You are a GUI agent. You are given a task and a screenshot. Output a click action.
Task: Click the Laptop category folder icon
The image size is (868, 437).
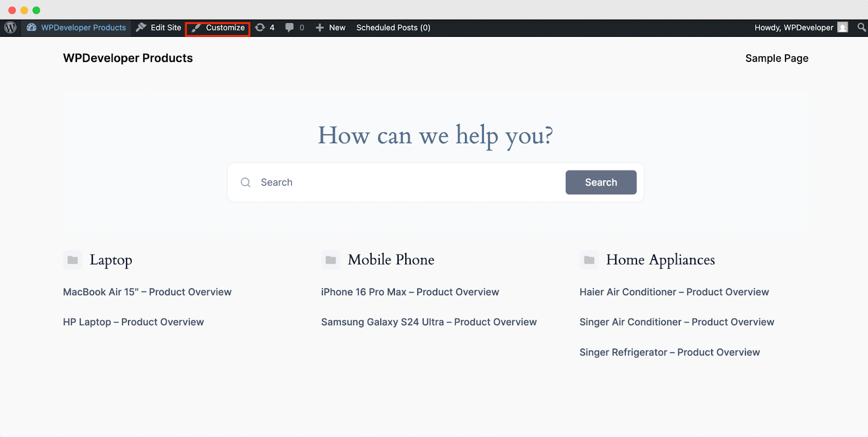[x=73, y=260]
